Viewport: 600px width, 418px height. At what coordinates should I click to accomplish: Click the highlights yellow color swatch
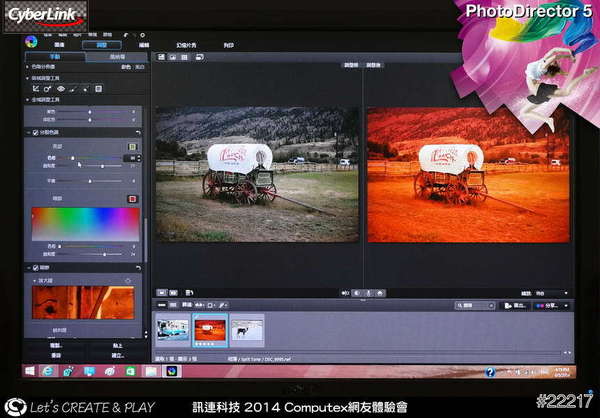[x=131, y=146]
